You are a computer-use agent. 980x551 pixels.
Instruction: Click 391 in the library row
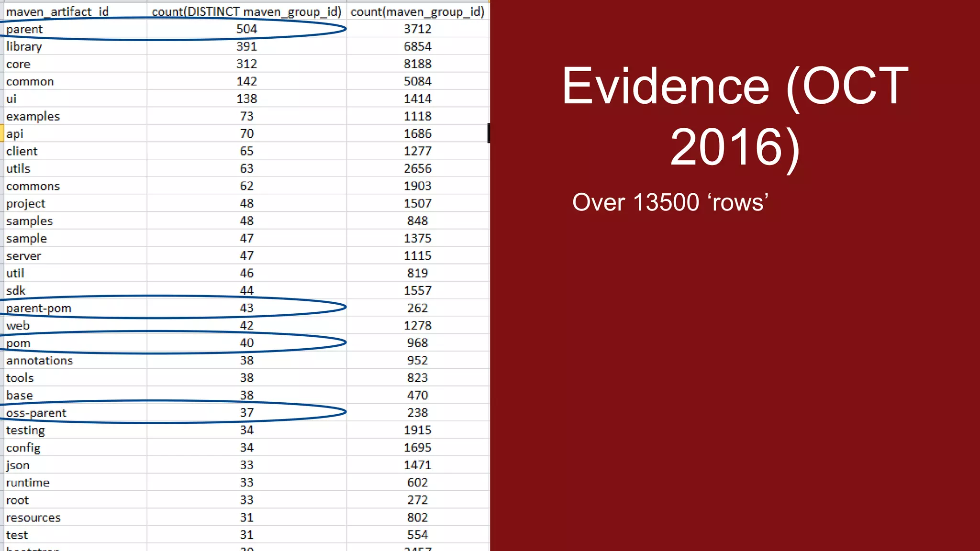(x=246, y=46)
